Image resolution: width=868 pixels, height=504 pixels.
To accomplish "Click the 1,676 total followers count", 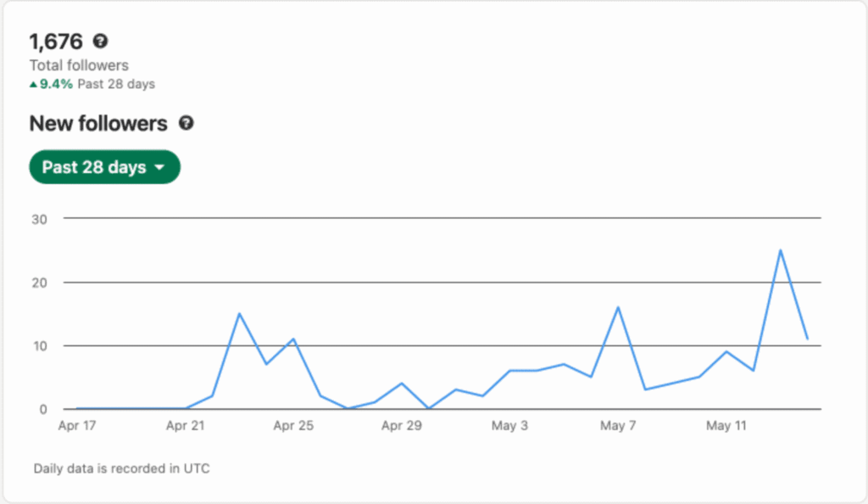I will (x=57, y=41).
